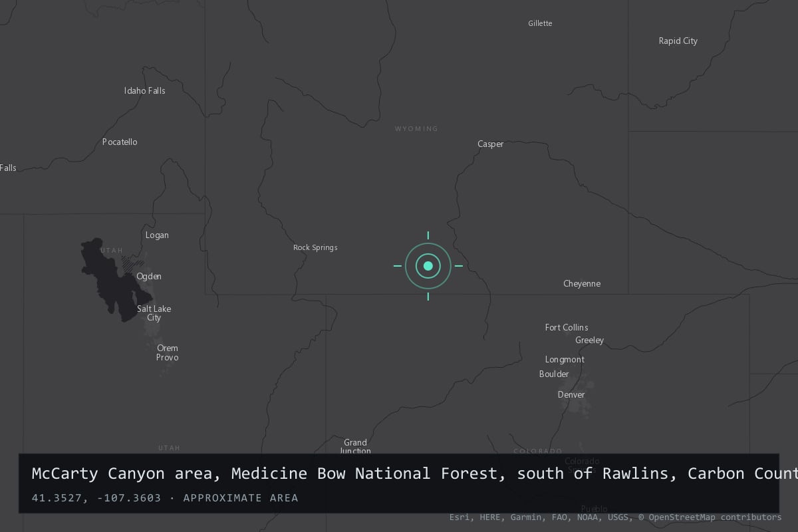The width and height of the screenshot is (798, 532).
Task: Click the WYOMING state label
Action: [416, 128]
